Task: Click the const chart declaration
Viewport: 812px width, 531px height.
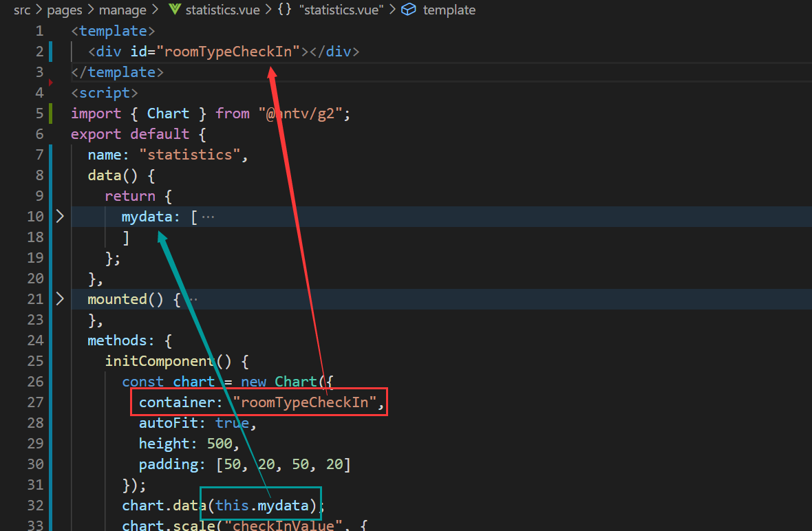Action: (x=168, y=382)
